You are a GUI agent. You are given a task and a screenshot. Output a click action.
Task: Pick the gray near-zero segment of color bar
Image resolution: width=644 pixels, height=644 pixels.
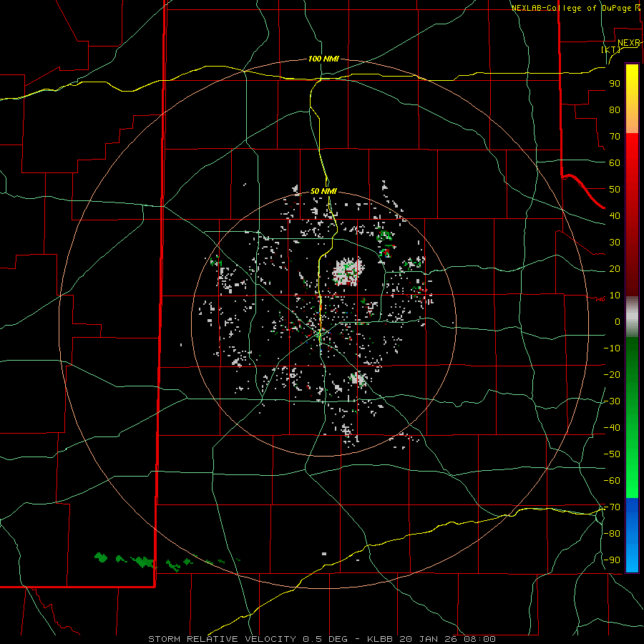(x=632, y=317)
